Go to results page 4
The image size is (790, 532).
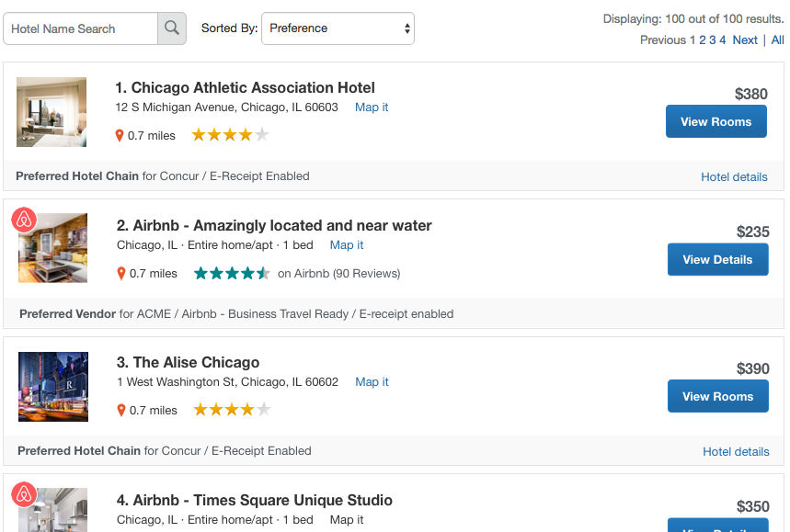(x=723, y=40)
